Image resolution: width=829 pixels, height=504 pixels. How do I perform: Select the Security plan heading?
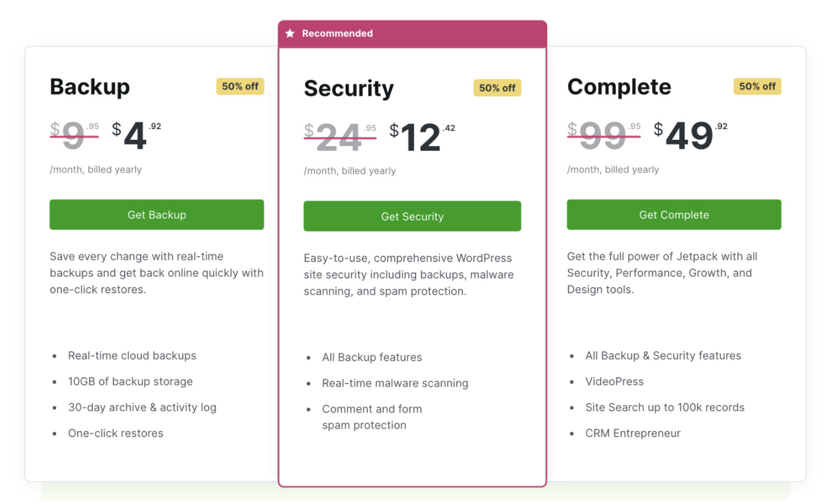click(349, 89)
